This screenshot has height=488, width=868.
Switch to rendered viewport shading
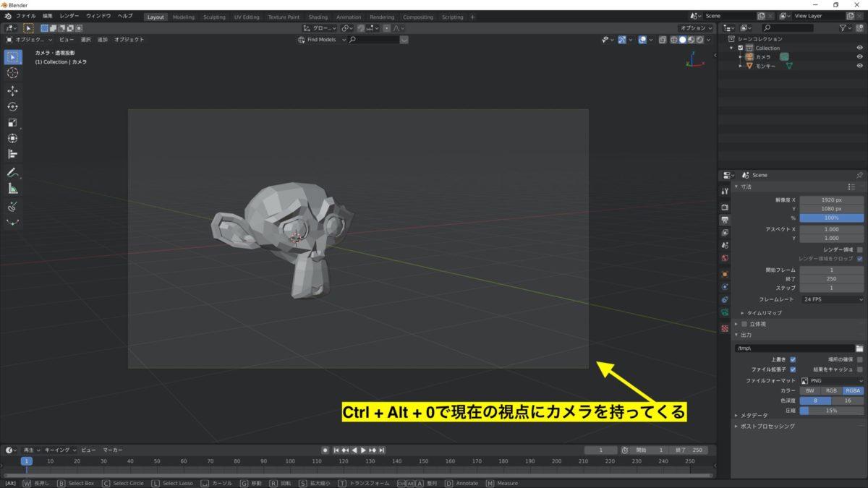[700, 40]
